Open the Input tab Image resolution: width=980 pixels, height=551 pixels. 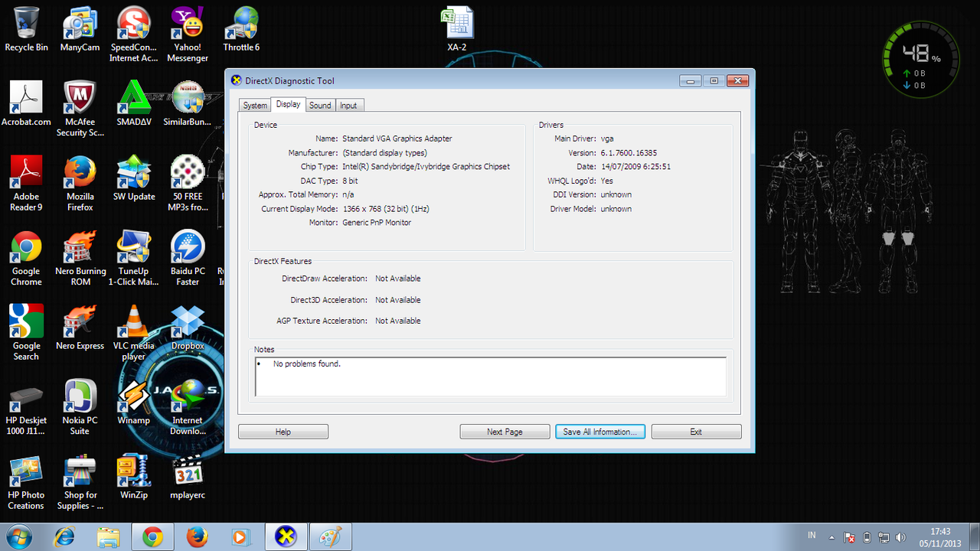[x=348, y=106]
